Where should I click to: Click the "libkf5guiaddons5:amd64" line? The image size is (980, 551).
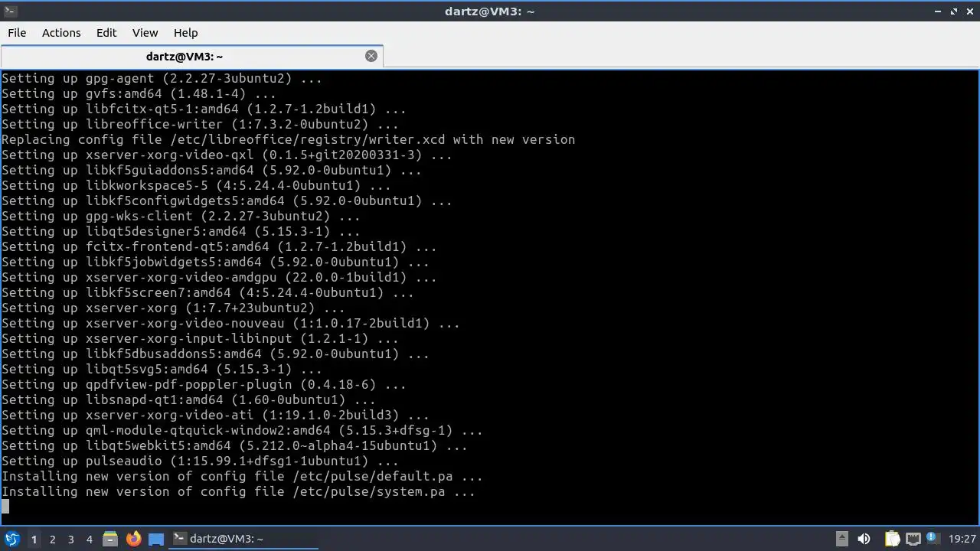pyautogui.click(x=212, y=170)
